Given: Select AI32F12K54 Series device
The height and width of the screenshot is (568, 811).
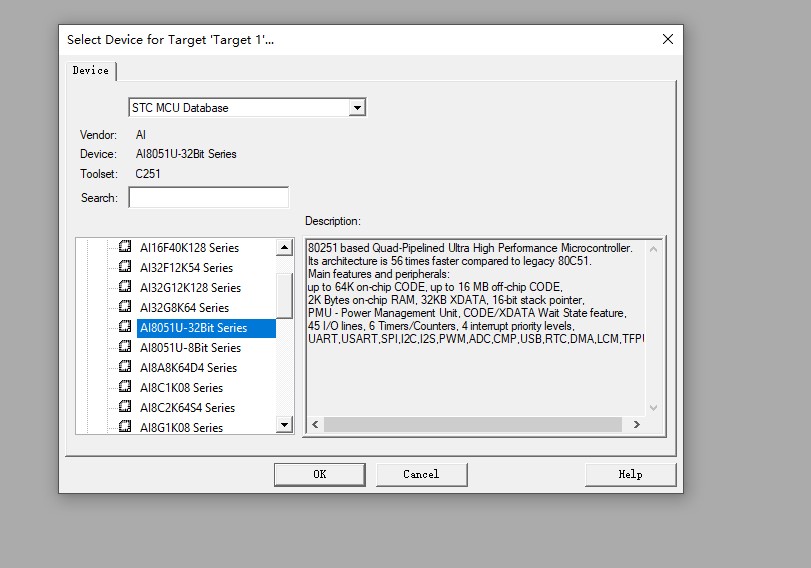Looking at the screenshot, I should pyautogui.click(x=186, y=268).
